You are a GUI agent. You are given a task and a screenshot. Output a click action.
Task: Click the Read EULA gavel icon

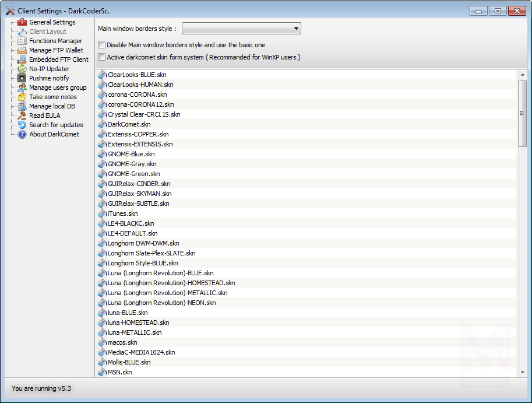(x=22, y=115)
